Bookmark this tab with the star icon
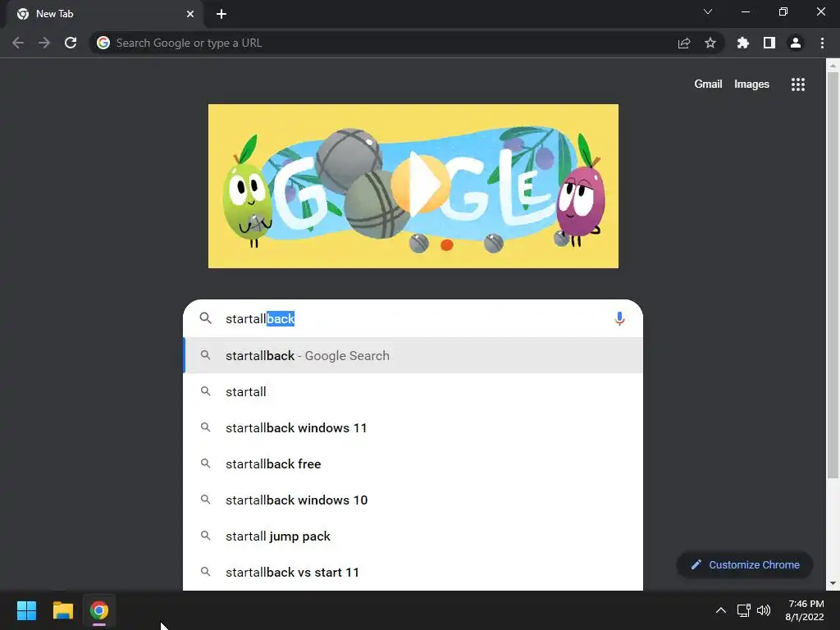 [x=710, y=43]
